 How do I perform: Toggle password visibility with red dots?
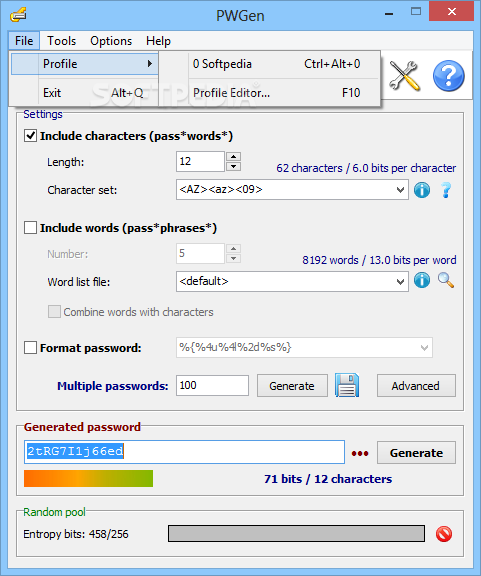(360, 454)
